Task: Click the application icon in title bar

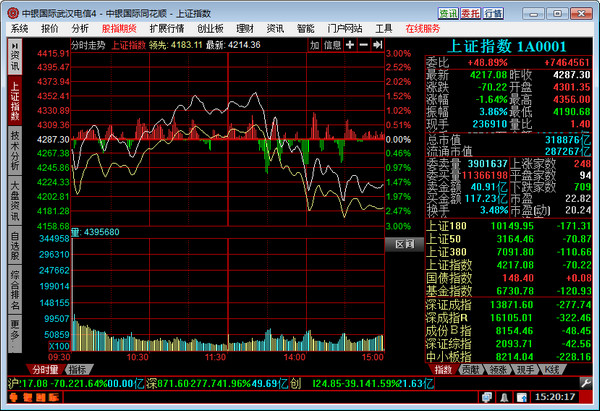Action: (10, 12)
